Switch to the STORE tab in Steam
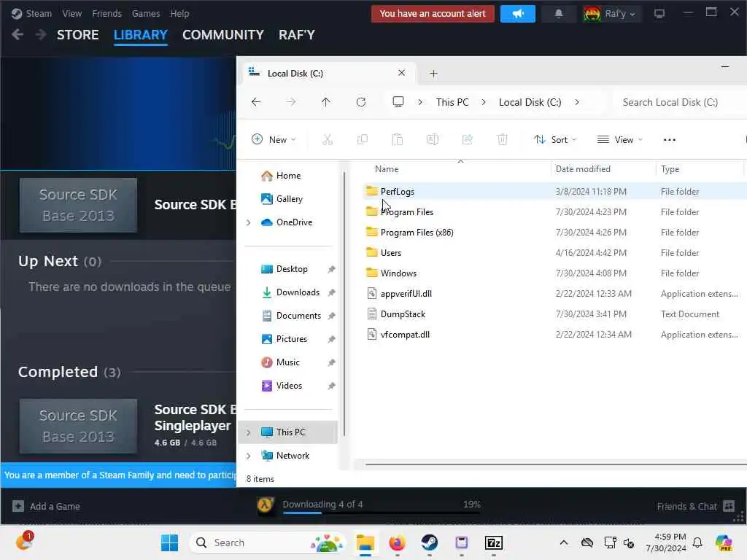This screenshot has width=747, height=560. pos(77,35)
